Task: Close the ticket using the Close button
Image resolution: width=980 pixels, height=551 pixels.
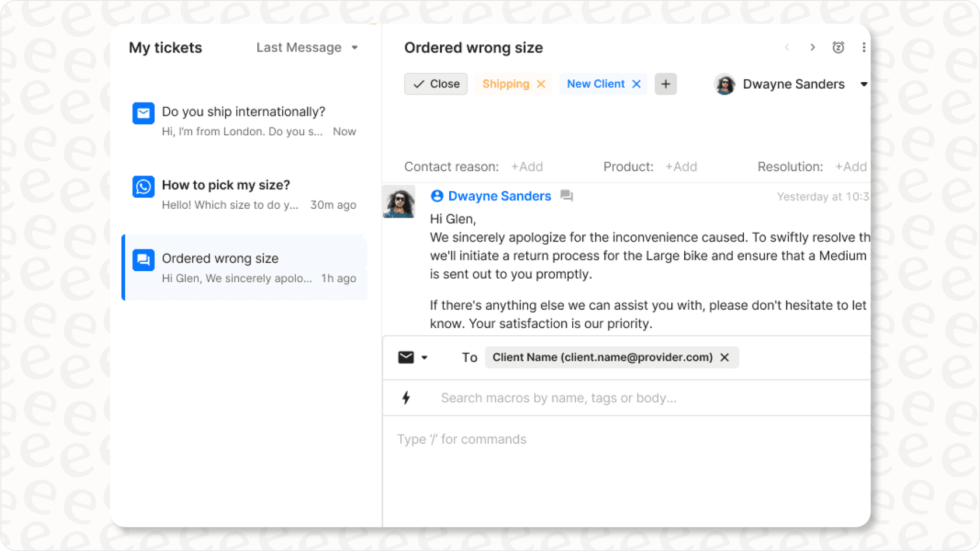Action: coord(435,83)
